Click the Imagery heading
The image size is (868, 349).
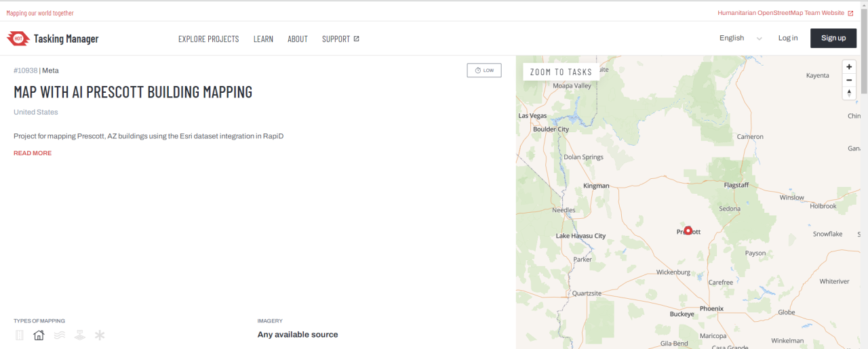coord(270,321)
